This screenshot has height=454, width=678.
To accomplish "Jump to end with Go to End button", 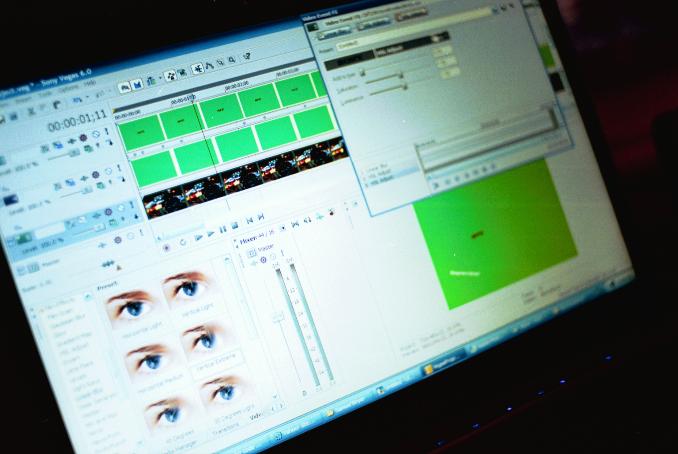I will (x=260, y=217).
